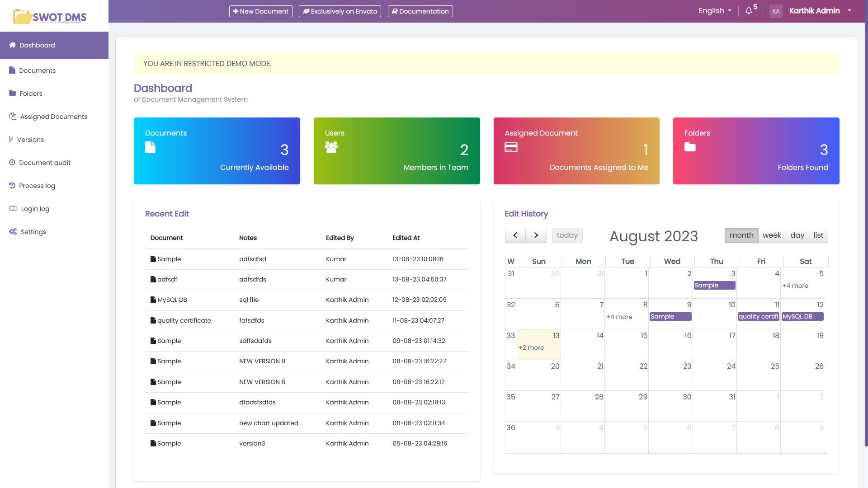The width and height of the screenshot is (868, 488).
Task: Click the notification bell icon
Action: (749, 11)
